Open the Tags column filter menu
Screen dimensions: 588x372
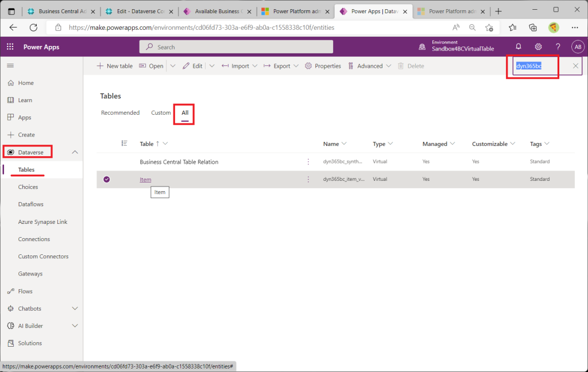click(x=547, y=144)
